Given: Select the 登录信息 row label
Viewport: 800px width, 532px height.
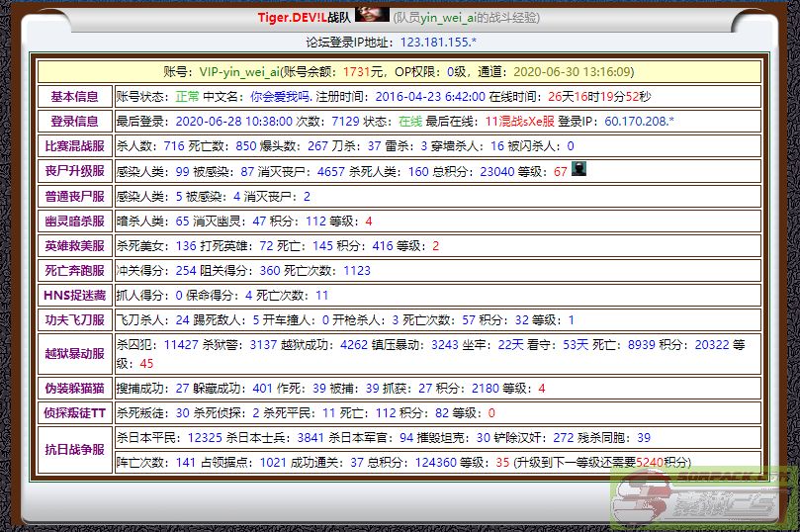Looking at the screenshot, I should (x=74, y=122).
